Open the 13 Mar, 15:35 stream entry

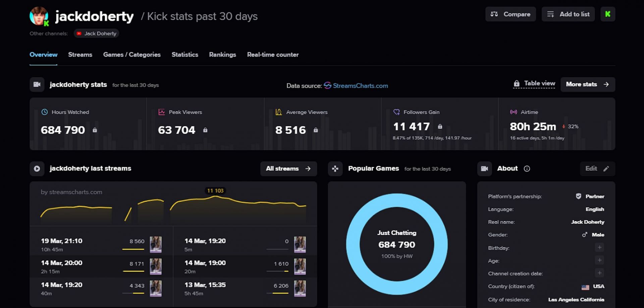point(245,289)
